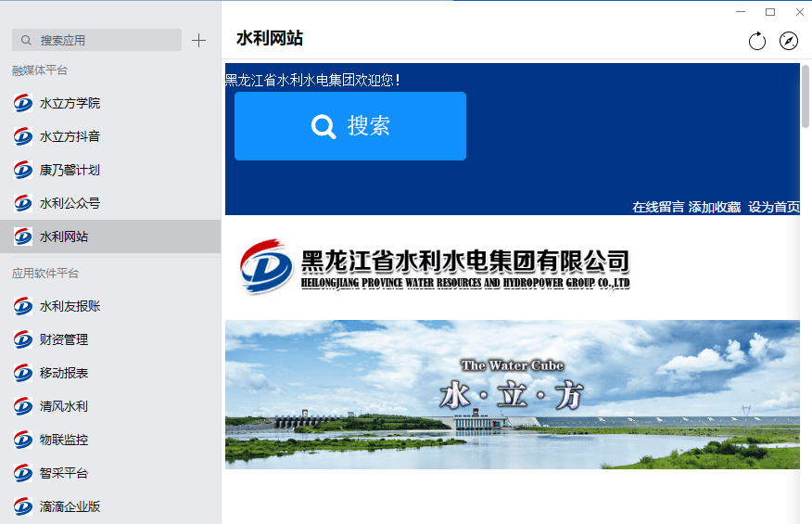812x524 pixels.
Task: Refresh the 水利网站 page
Action: pyautogui.click(x=757, y=41)
